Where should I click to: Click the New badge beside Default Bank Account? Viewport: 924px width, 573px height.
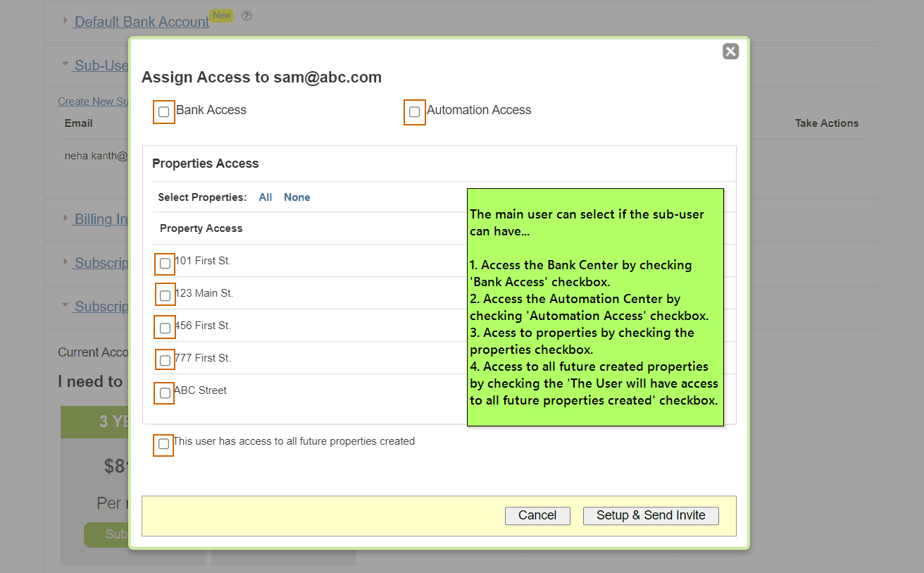pyautogui.click(x=222, y=16)
